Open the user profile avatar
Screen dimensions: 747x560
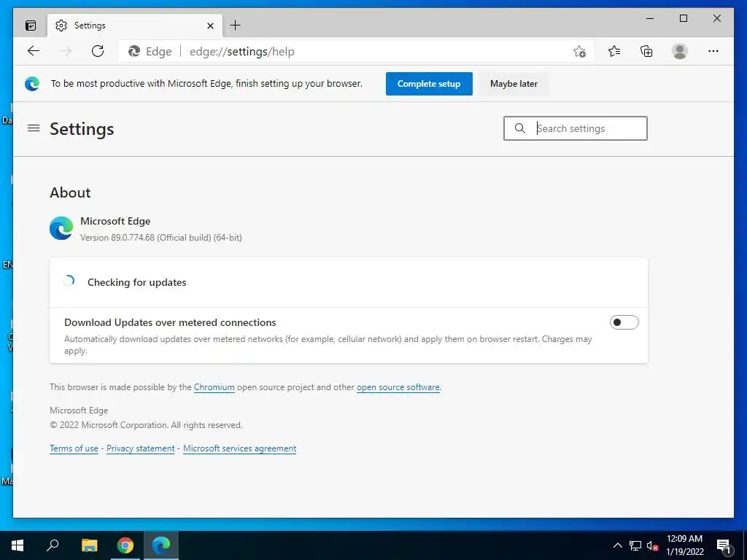[x=680, y=51]
